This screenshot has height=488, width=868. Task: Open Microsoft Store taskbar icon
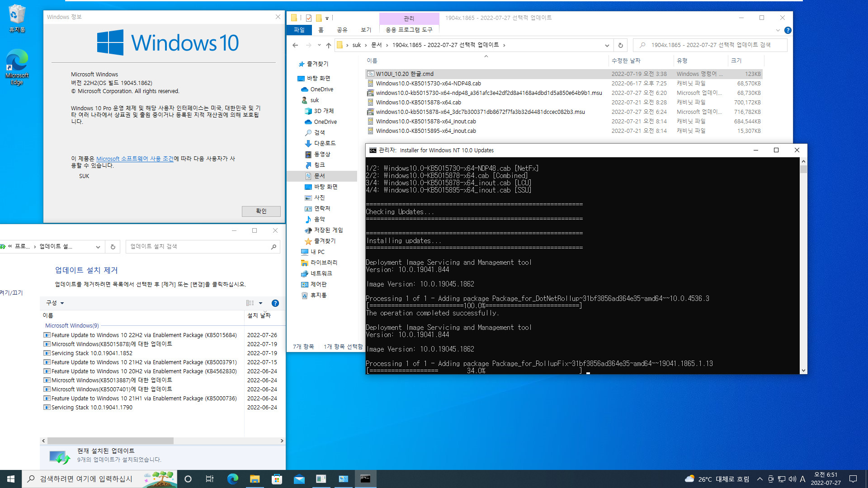pos(277,479)
